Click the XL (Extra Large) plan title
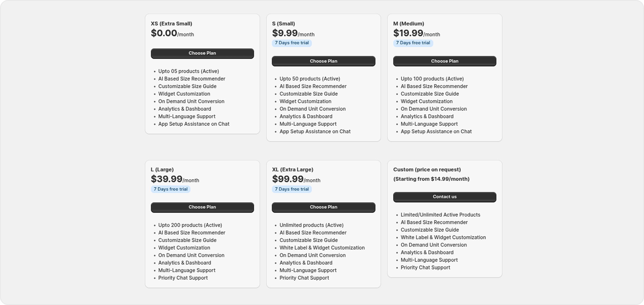The height and width of the screenshot is (305, 644). (292, 169)
